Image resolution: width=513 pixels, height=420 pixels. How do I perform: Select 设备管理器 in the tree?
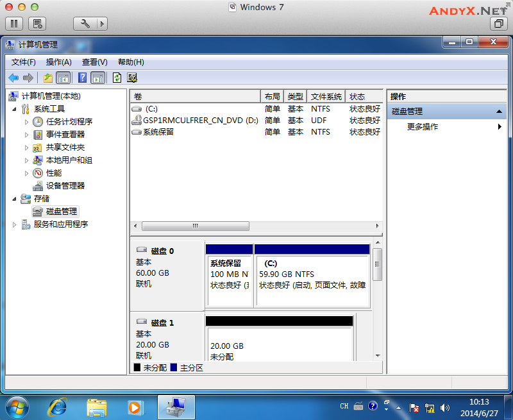(x=65, y=186)
